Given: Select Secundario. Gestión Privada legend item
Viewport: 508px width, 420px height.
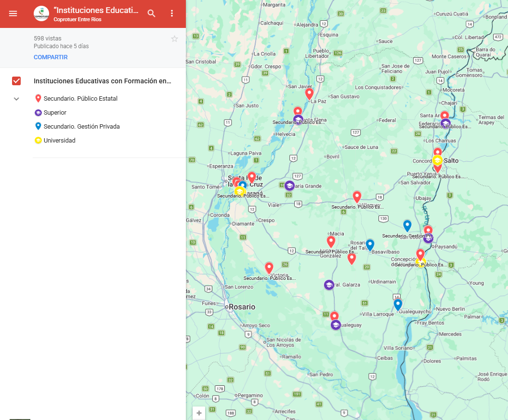Looking at the screenshot, I should coord(81,127).
